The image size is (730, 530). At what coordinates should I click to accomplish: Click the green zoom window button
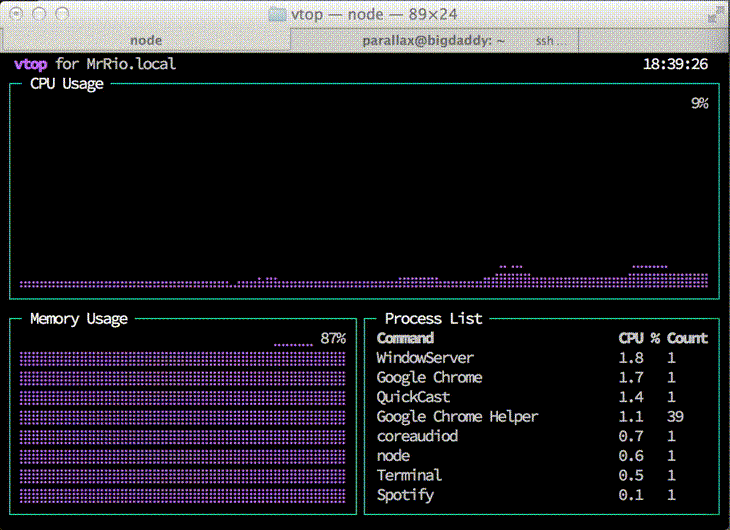click(x=62, y=14)
